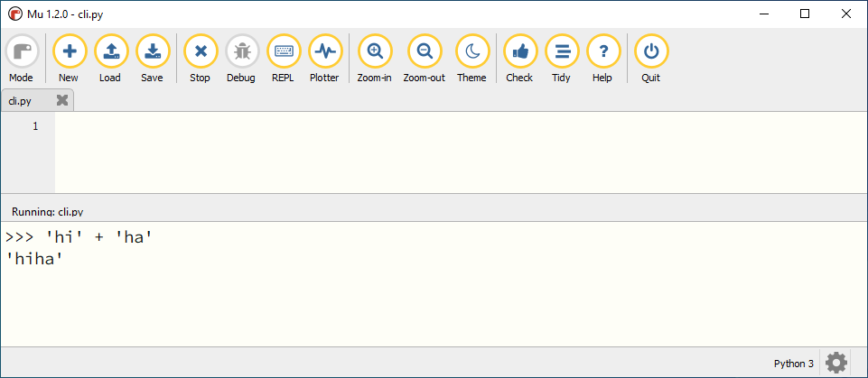Click the 'hiha' output line
The height and width of the screenshot is (378, 868).
[34, 259]
